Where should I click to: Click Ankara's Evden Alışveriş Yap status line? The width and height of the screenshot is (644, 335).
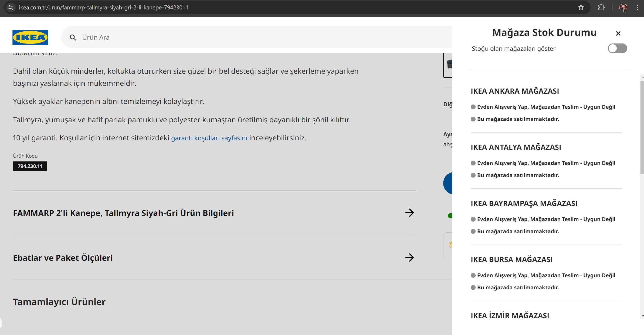pyautogui.click(x=543, y=107)
